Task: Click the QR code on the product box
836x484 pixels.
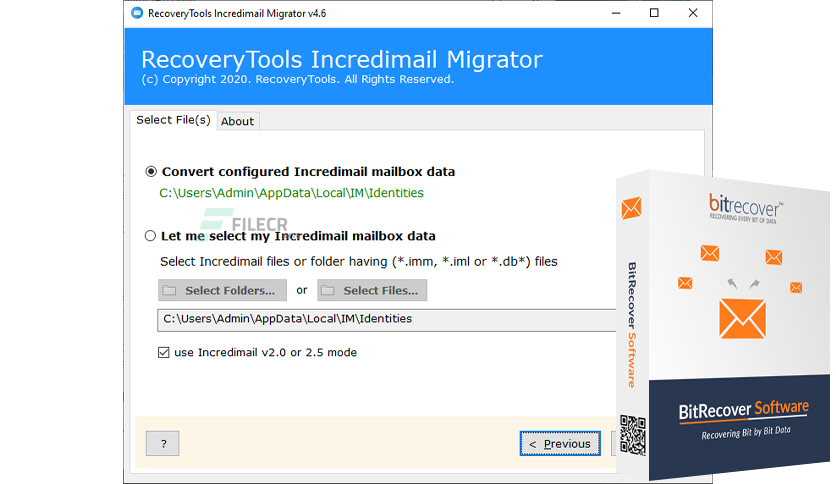Action: click(633, 435)
